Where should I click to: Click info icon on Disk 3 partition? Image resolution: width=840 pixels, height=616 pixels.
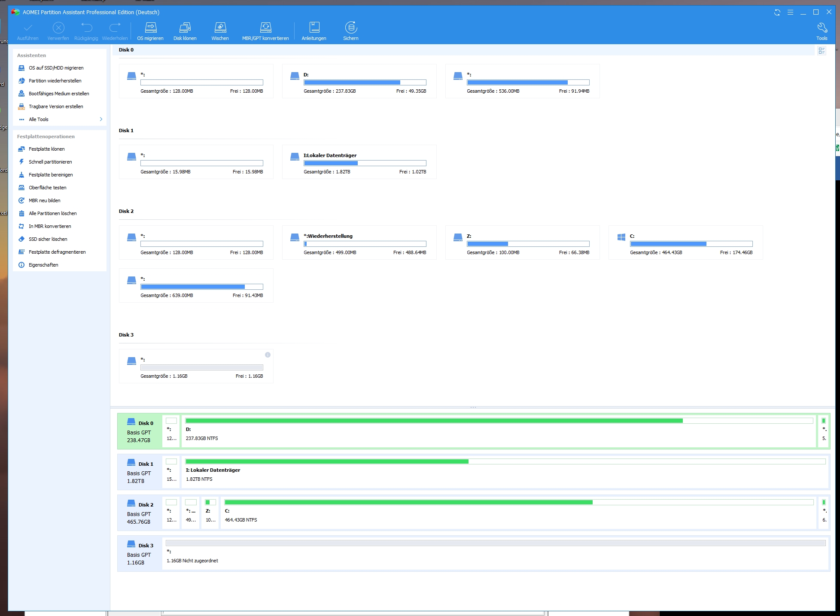tap(268, 355)
